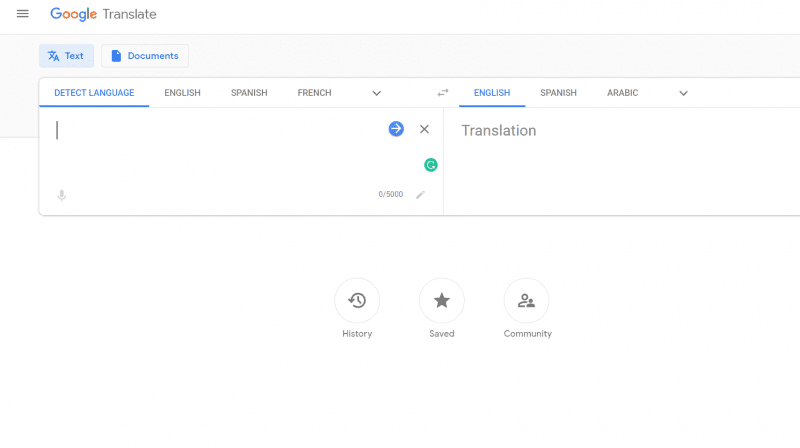Expand more target languages dropdown
Image resolution: width=800 pixels, height=448 pixels.
point(684,93)
